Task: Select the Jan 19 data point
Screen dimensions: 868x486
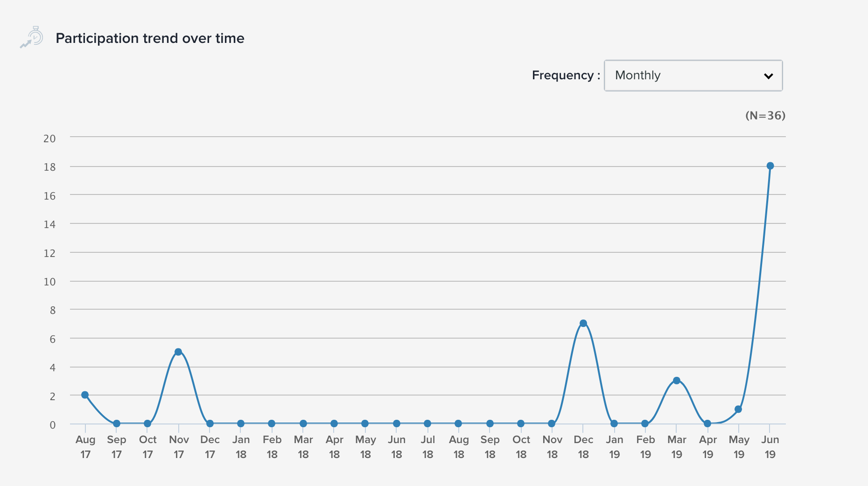Action: pos(614,424)
